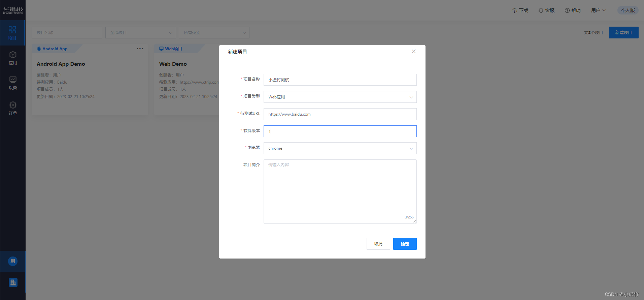Open the 项目类型 Web应用 dropdown
This screenshot has height=300, width=644.
point(340,97)
